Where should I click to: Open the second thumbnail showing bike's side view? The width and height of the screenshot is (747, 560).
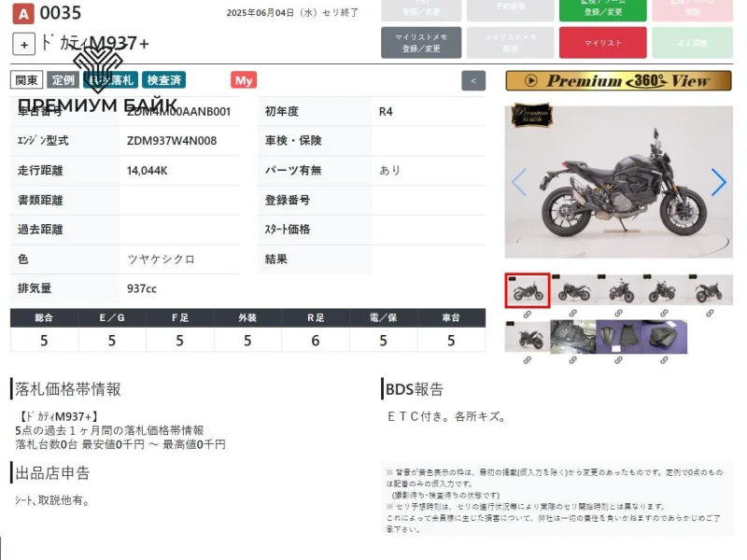573,290
